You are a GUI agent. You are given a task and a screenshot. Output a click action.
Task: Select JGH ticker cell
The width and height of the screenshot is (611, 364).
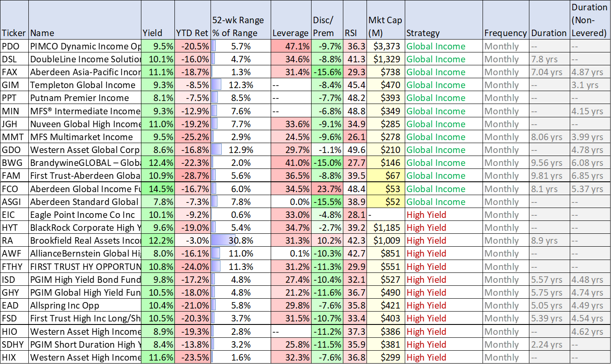14,124
